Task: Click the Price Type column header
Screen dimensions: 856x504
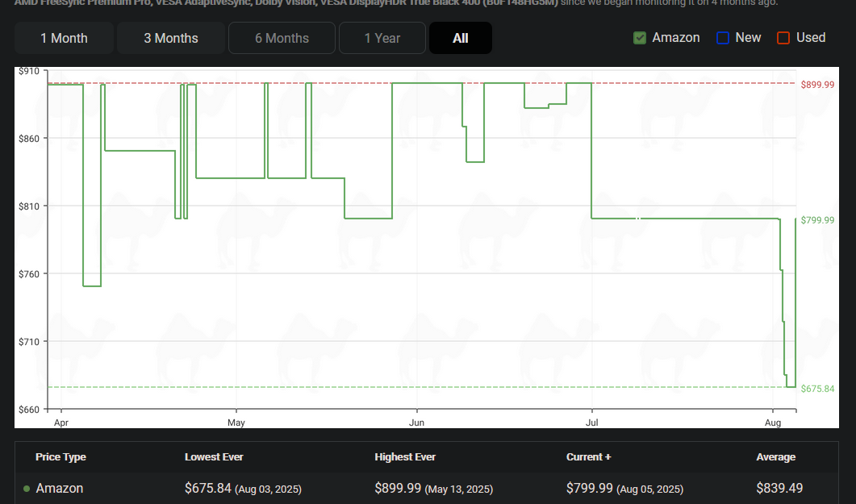Action: click(61, 457)
